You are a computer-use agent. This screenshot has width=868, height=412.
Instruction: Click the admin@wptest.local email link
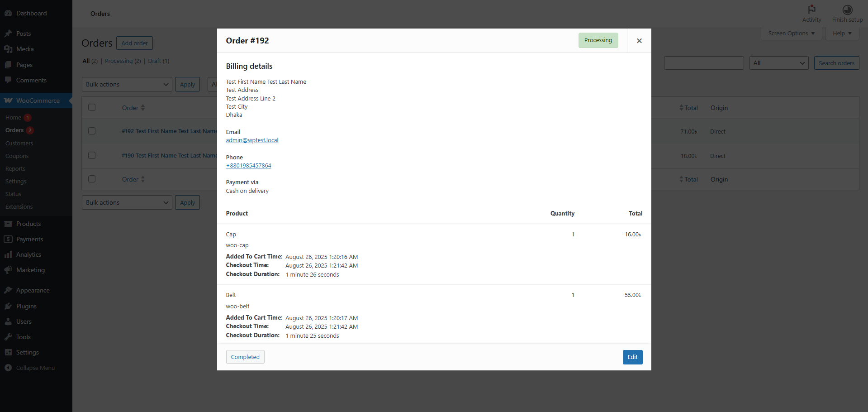pos(252,140)
